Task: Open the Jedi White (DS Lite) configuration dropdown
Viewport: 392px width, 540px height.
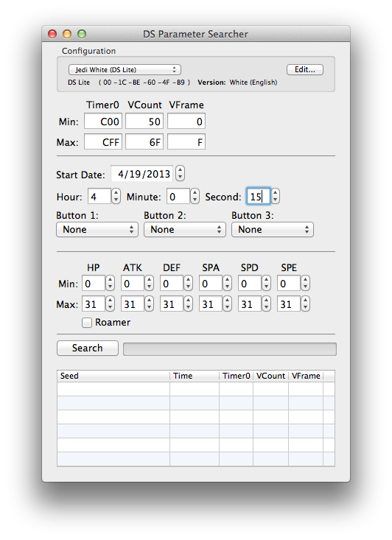Action: (125, 69)
